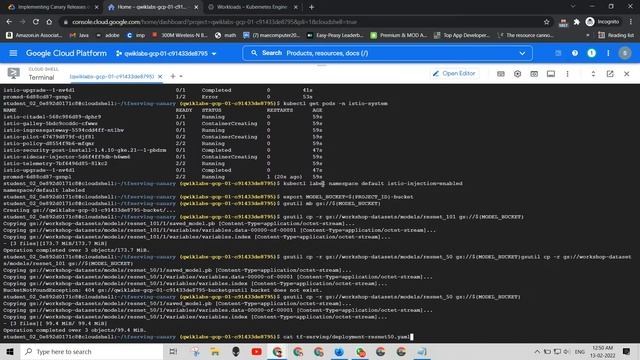Expand the bookmarks overflow chevron
Screen dimensions: 640x360
point(588,36)
